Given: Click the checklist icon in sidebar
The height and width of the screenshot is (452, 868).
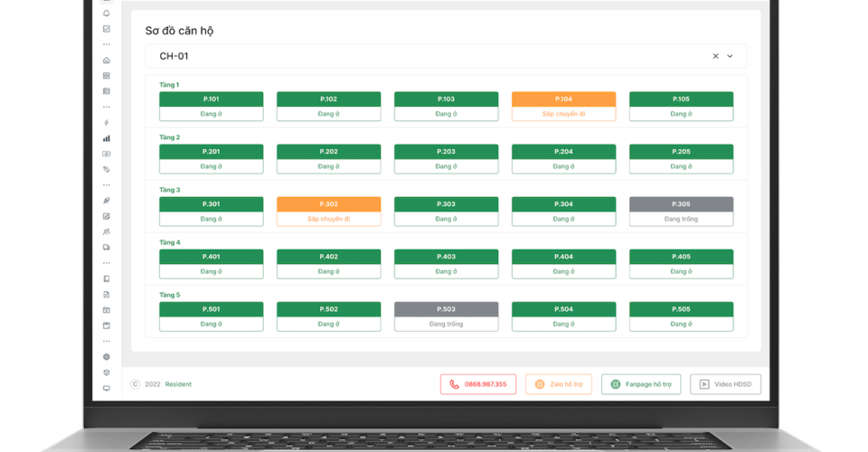Looking at the screenshot, I should click(x=107, y=29).
